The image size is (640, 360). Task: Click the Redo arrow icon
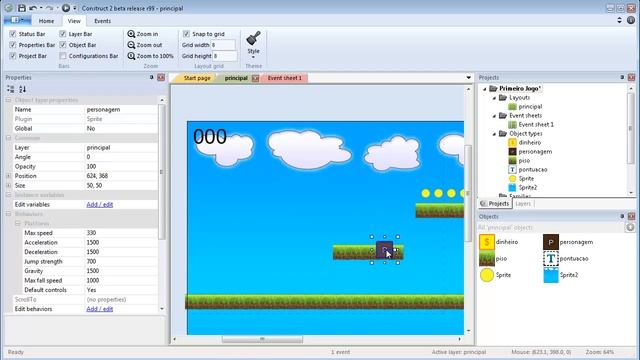49,8
